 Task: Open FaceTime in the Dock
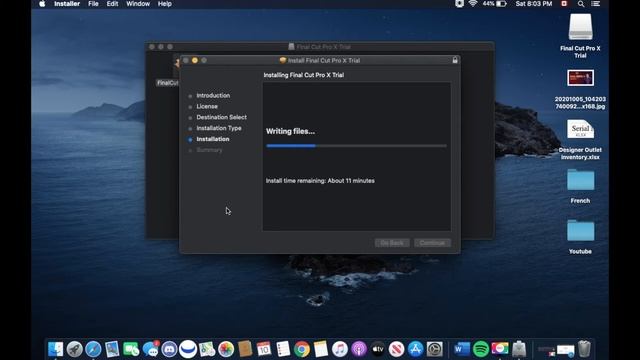click(x=131, y=349)
